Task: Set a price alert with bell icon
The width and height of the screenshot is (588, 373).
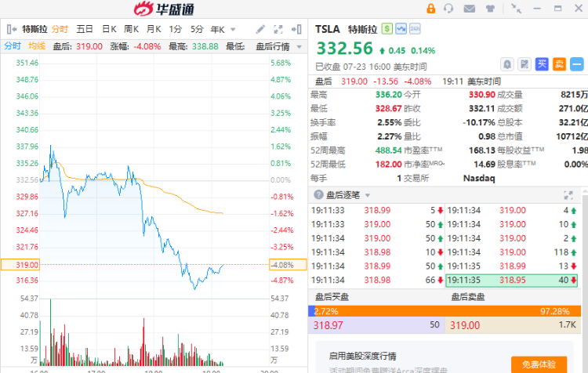Action: [507, 64]
